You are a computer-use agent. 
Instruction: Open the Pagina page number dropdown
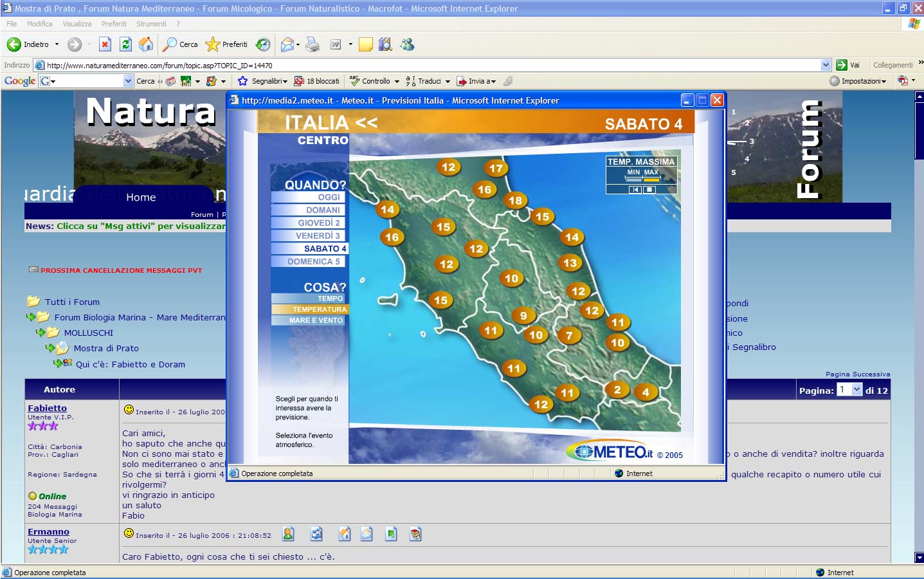click(x=849, y=390)
